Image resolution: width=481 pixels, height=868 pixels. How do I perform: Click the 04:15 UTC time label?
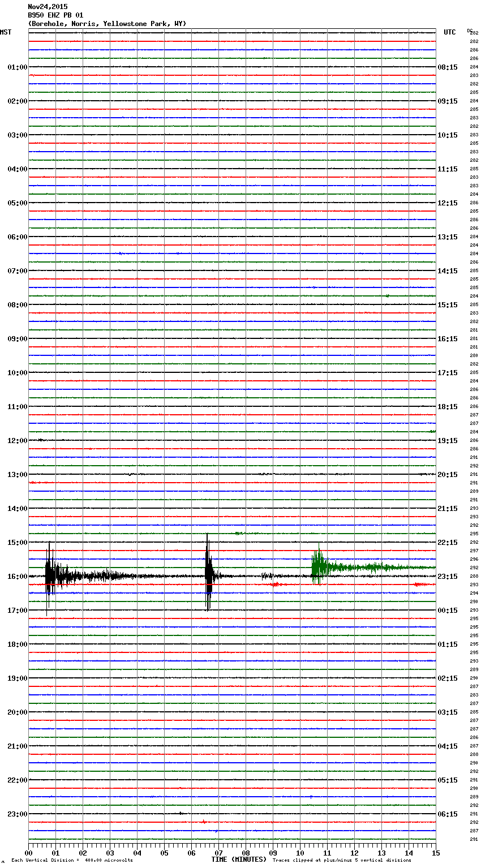click(448, 746)
